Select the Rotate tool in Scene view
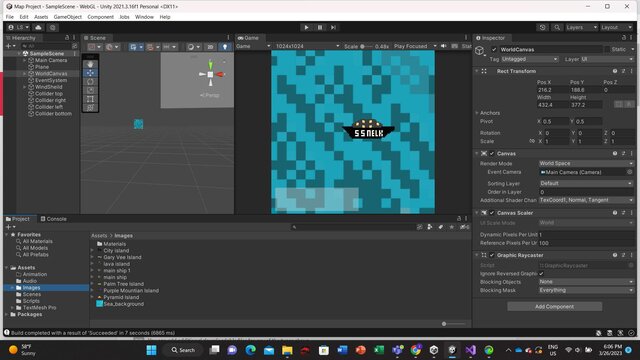The width and height of the screenshot is (640, 360). [x=90, y=82]
